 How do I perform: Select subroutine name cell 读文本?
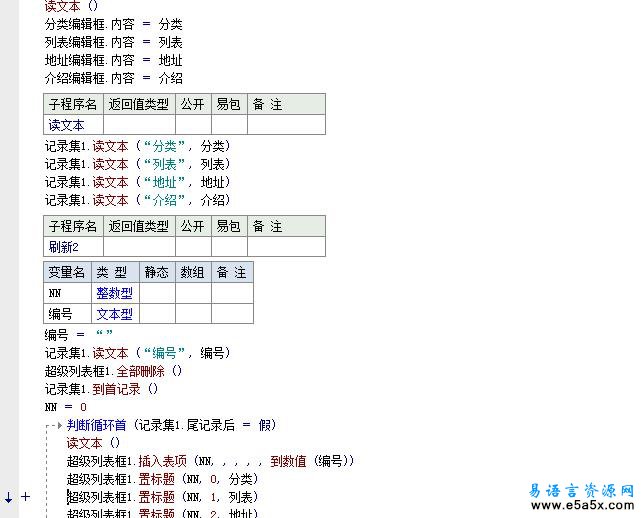[x=73, y=125]
